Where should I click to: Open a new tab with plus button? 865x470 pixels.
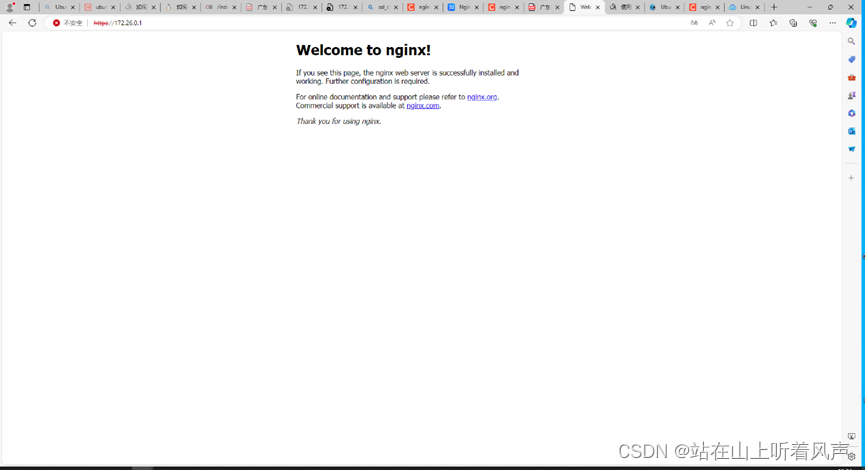click(774, 7)
